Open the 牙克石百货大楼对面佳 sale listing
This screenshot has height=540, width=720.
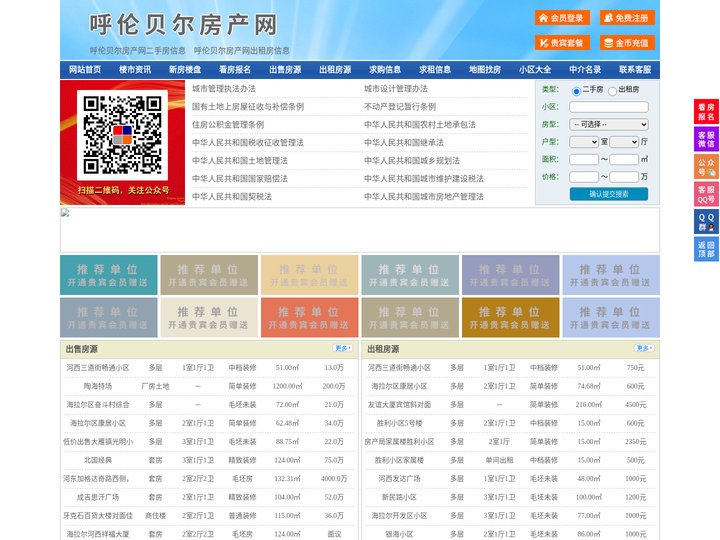pyautogui.click(x=98, y=516)
